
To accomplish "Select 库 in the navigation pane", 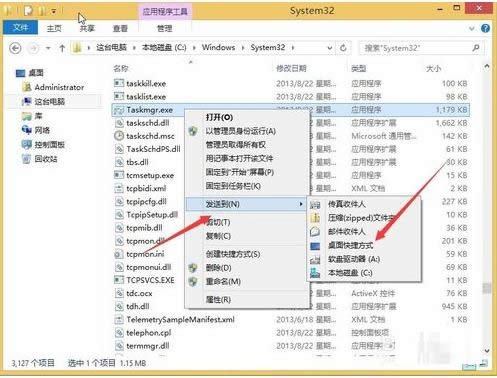I will pyautogui.click(x=38, y=116).
